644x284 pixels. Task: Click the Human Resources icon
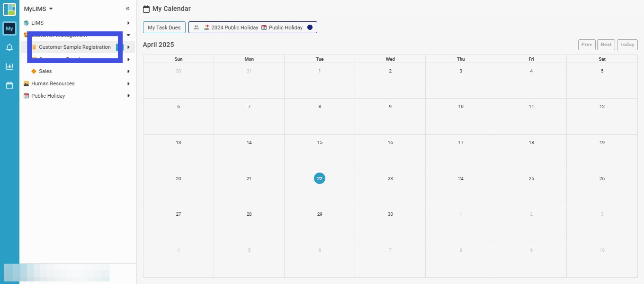click(x=27, y=83)
